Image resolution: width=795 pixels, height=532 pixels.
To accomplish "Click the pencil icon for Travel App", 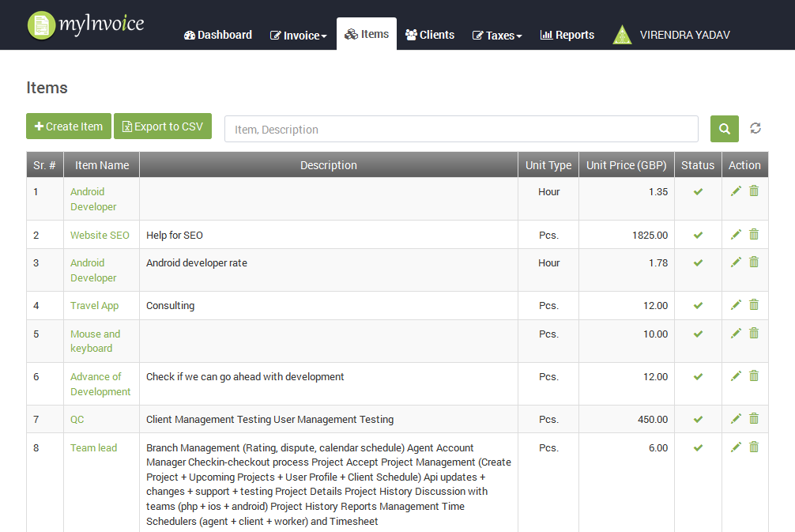I will click(736, 304).
